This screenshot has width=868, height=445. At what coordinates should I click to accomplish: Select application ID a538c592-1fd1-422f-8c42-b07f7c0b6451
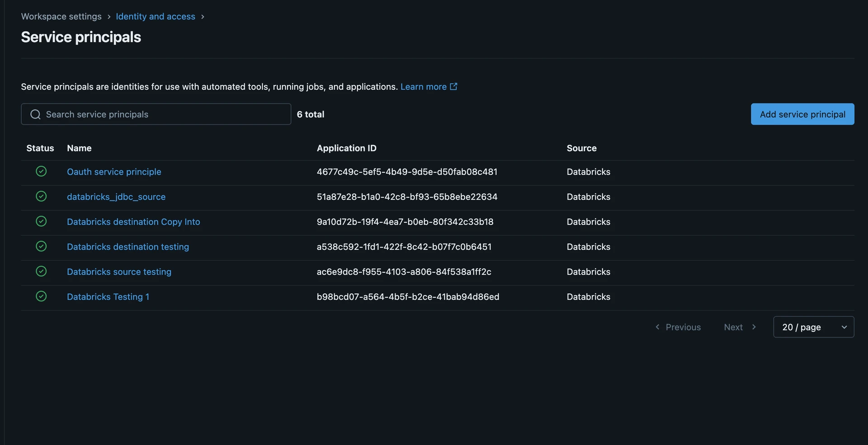[404, 247]
